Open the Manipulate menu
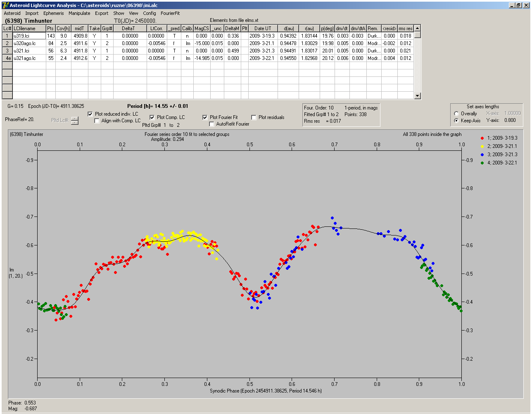 (79, 13)
